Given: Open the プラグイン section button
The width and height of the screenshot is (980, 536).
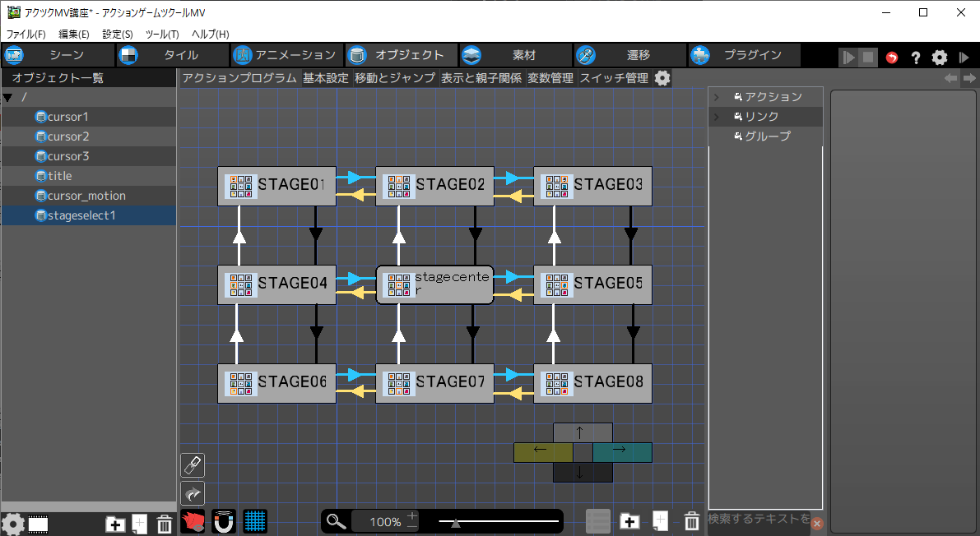Looking at the screenshot, I should (744, 55).
